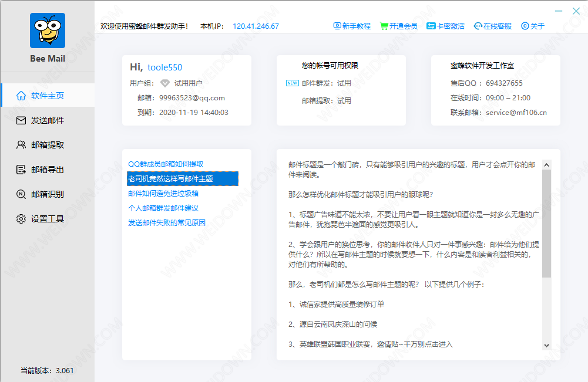588x382 pixels.
Task: Click username toole550 link
Action: tap(164, 67)
